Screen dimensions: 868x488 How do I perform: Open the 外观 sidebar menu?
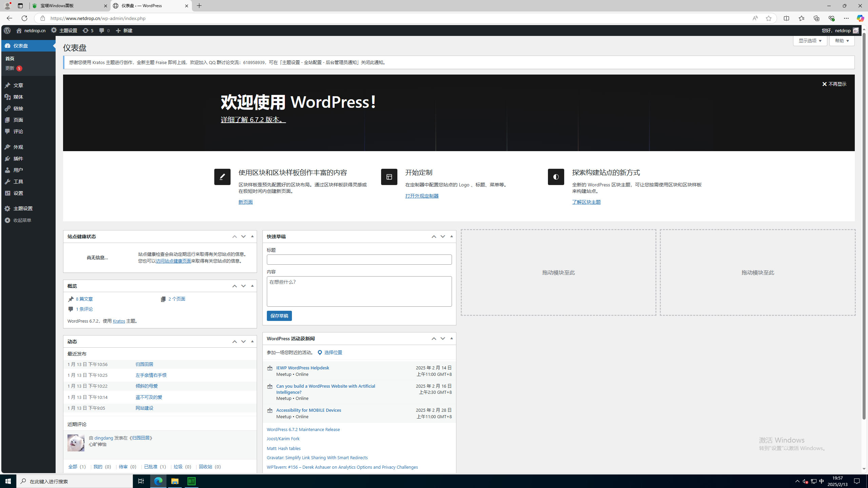[x=18, y=147]
